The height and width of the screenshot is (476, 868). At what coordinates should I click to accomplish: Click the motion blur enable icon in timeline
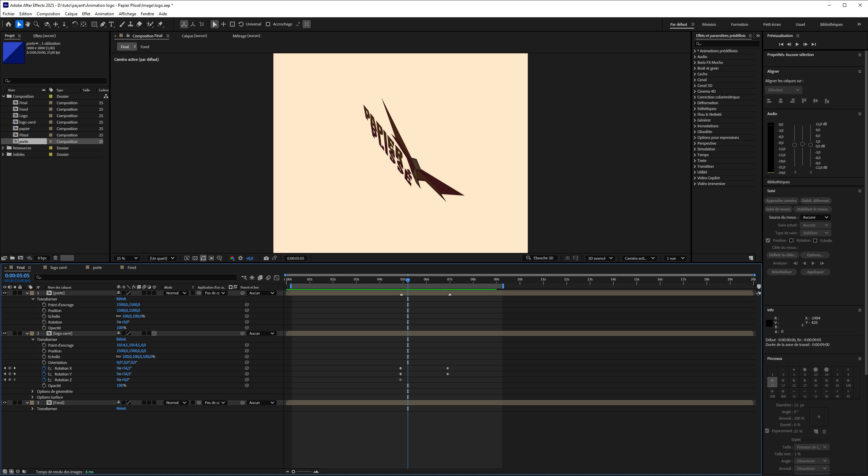[x=268, y=278]
